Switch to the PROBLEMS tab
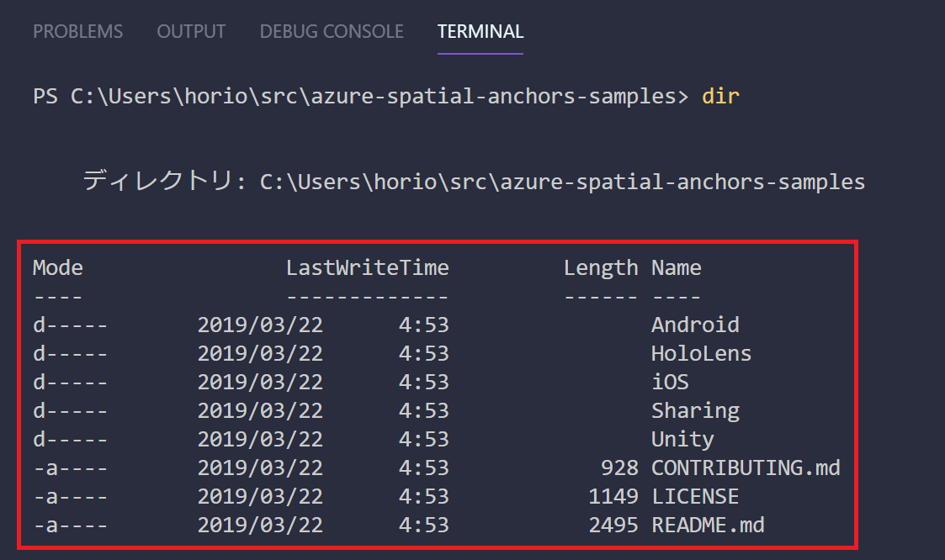The image size is (945, 560). (x=77, y=31)
